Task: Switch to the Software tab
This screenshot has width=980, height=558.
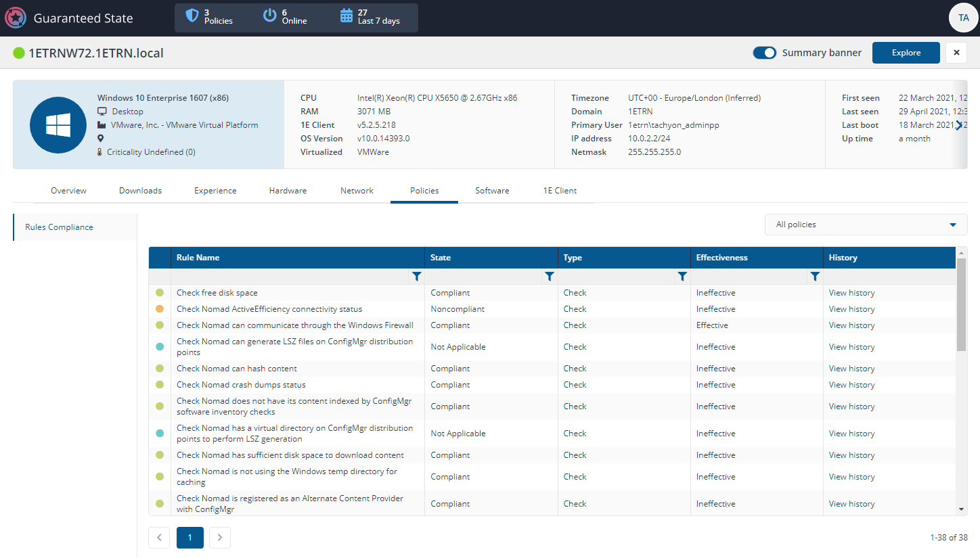Action: point(492,191)
